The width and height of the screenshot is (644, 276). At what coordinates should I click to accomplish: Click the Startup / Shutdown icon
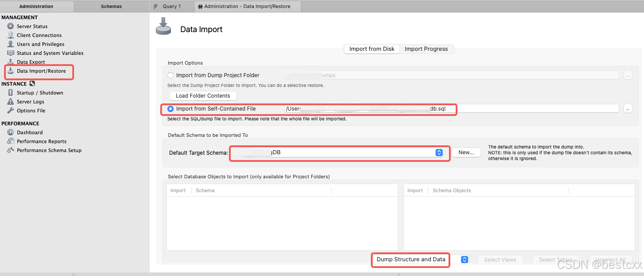pyautogui.click(x=10, y=93)
